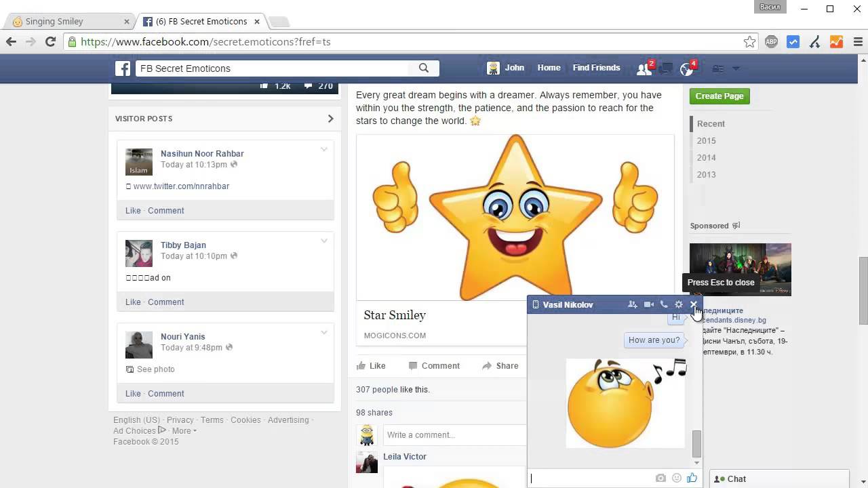Open Leila Victor commenter profile
Image resolution: width=868 pixels, height=488 pixels.
point(405,457)
